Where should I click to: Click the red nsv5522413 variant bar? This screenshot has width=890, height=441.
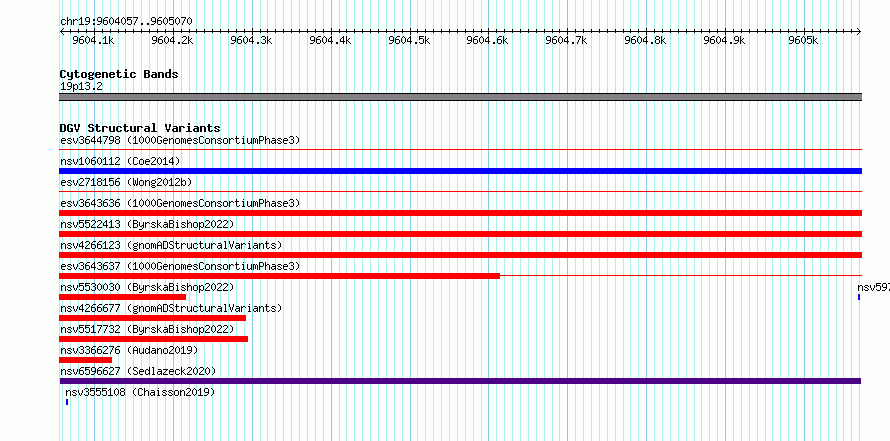click(x=460, y=234)
